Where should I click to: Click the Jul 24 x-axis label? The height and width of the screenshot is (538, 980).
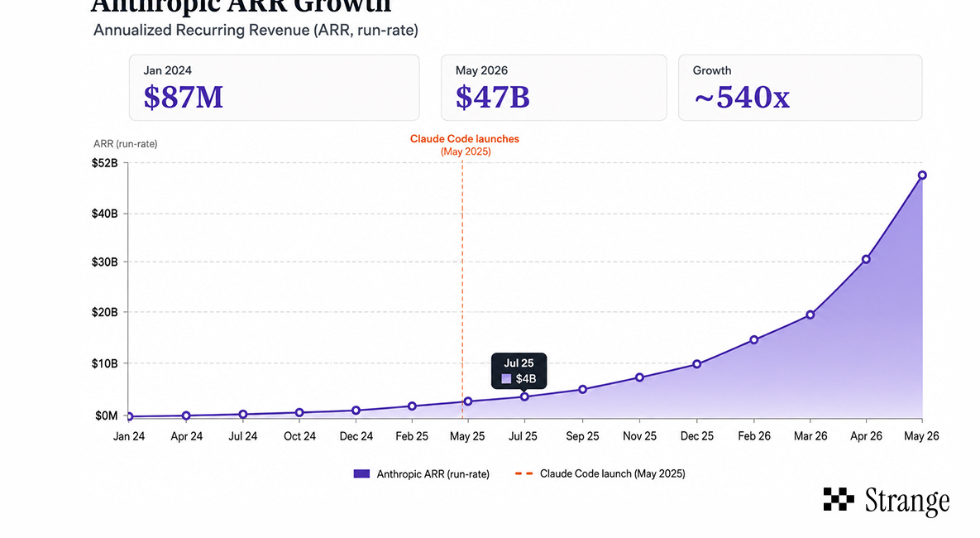(242, 436)
